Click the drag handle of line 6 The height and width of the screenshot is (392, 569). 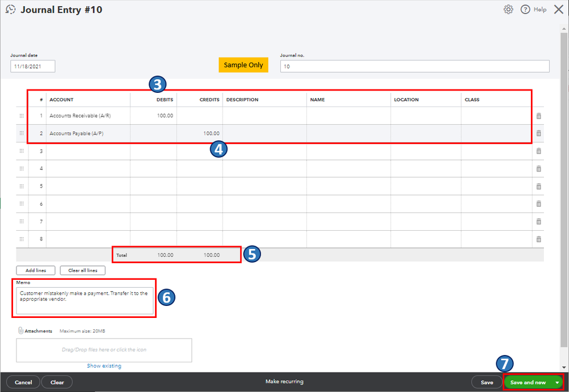click(22, 204)
